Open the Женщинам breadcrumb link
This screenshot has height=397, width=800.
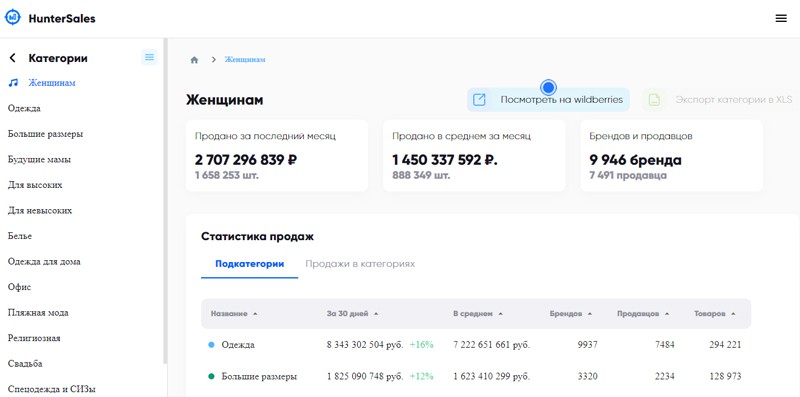pyautogui.click(x=245, y=60)
